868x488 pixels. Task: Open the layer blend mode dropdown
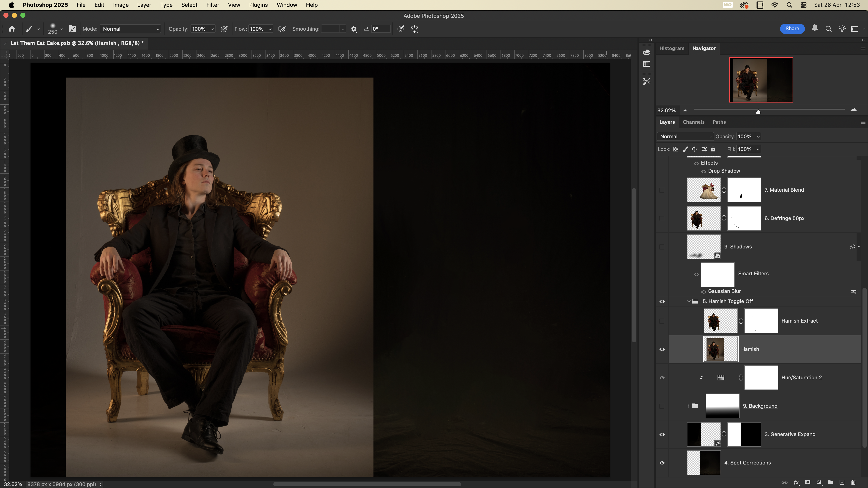[x=685, y=136]
